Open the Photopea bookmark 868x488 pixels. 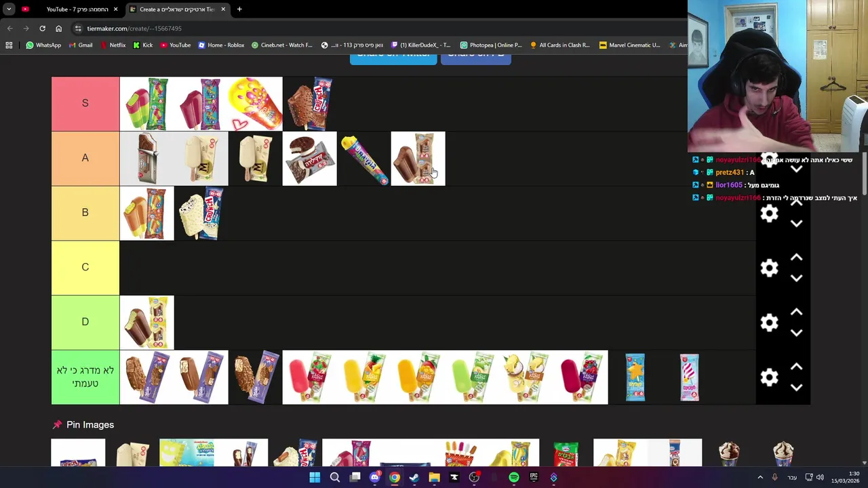[x=491, y=45]
